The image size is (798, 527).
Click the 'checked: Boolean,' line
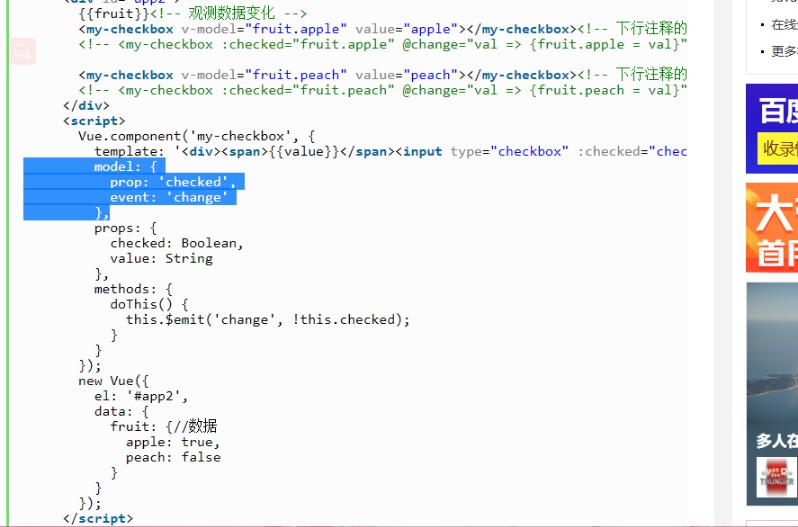[177, 243]
